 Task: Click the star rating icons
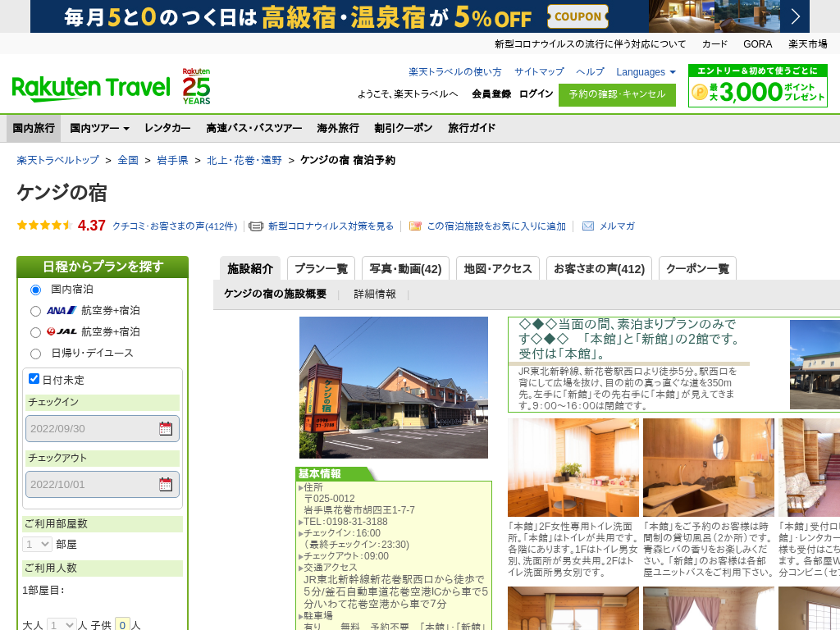click(44, 226)
